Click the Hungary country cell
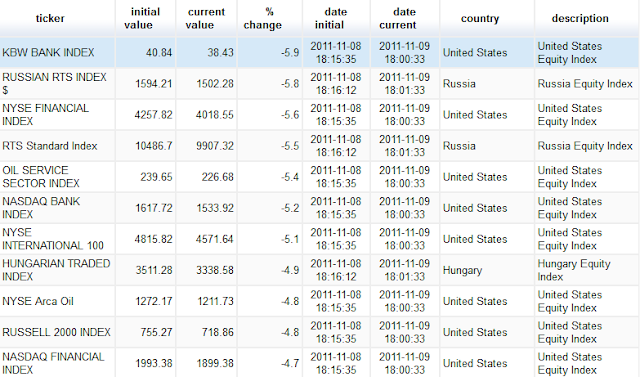The image size is (640, 377). 462,271
